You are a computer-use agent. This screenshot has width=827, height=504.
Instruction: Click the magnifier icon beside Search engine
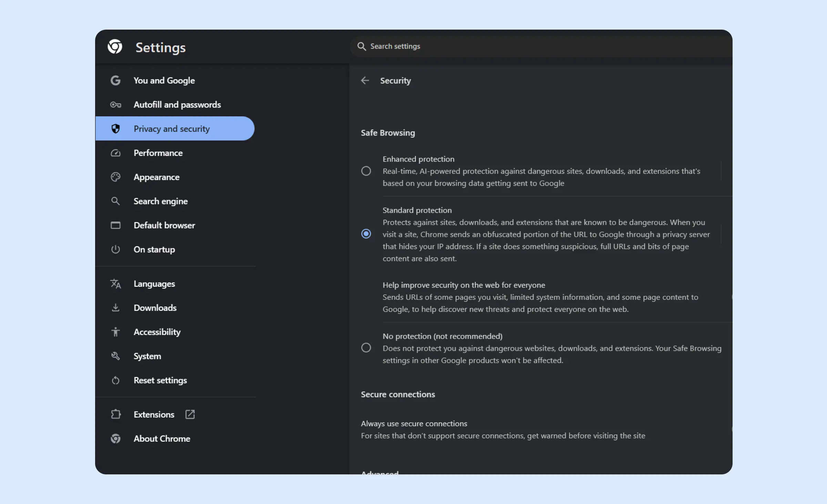tap(115, 201)
